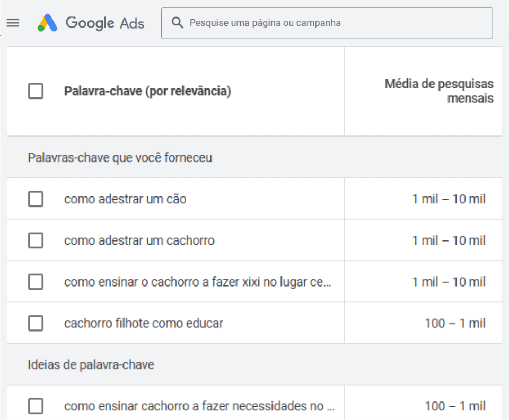Viewport: 509px width, 420px height.
Task: Click the keyword 'como adestrar um cachorro'
Action: [139, 240]
